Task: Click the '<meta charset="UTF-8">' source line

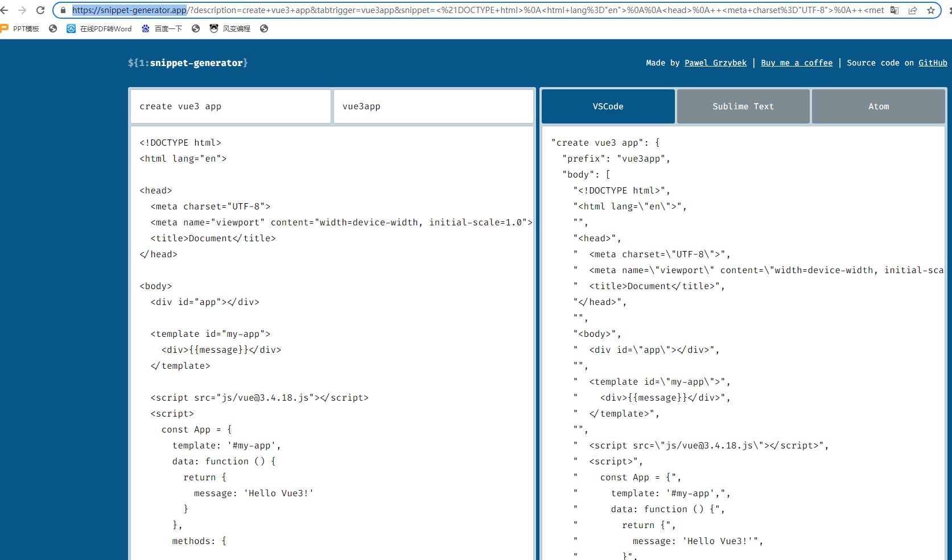Action: click(211, 207)
